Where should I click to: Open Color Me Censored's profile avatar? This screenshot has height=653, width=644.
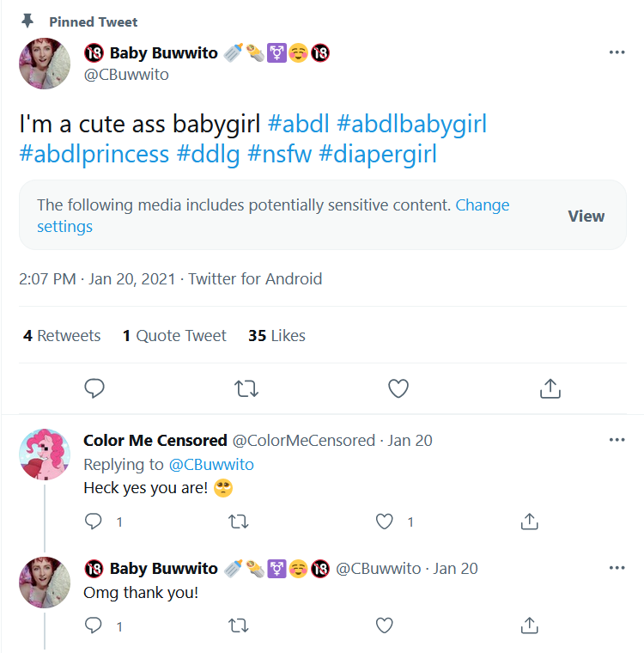(45, 455)
